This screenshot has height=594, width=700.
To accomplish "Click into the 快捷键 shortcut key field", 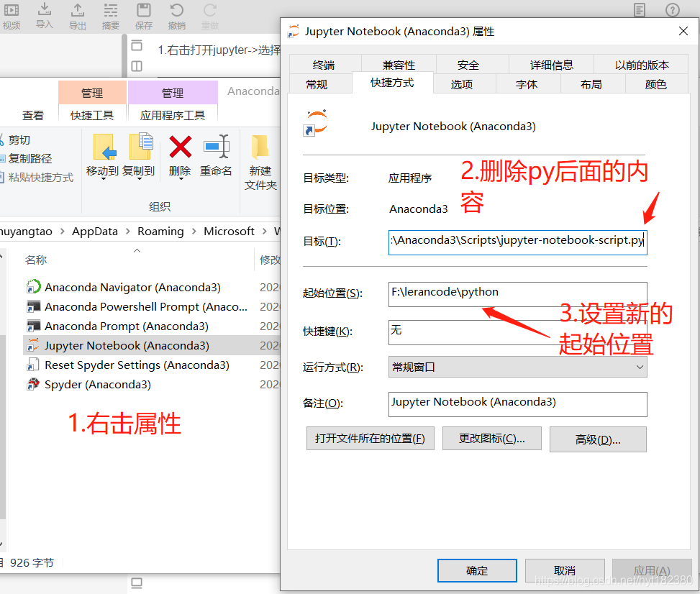I will (x=517, y=332).
